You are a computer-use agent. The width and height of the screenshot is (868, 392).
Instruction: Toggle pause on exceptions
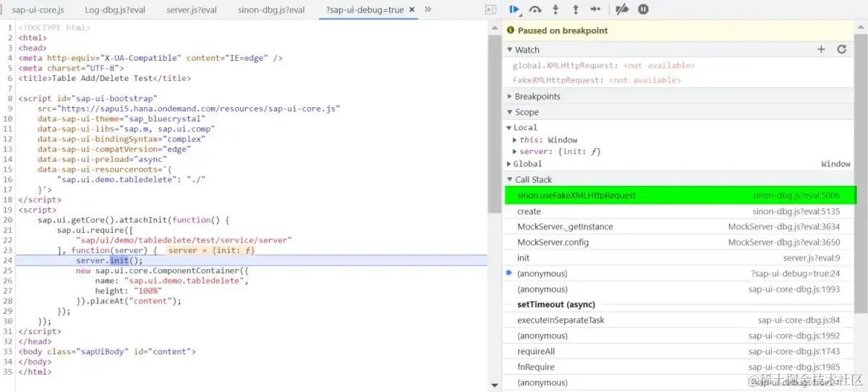pyautogui.click(x=643, y=9)
